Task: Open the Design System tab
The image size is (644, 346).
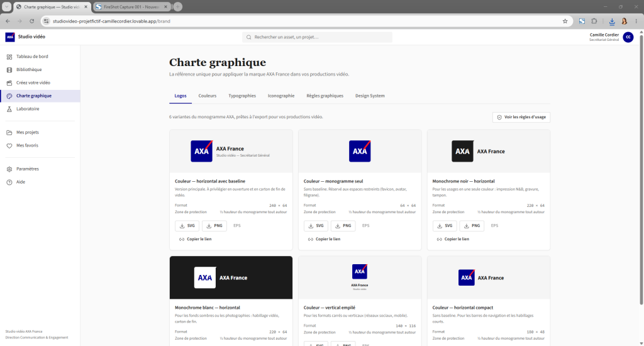Action: 370,96
